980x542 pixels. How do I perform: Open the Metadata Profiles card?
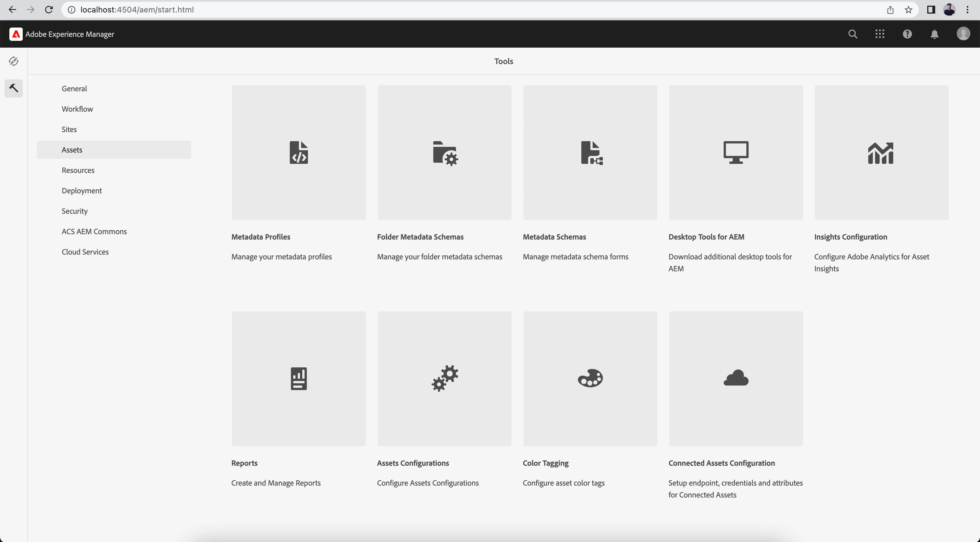point(299,152)
